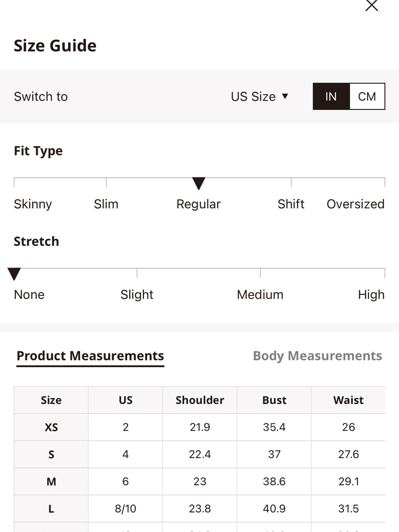Viewport: 399px width, 532px height.
Task: Click the M size row label
Action: pyautogui.click(x=51, y=481)
